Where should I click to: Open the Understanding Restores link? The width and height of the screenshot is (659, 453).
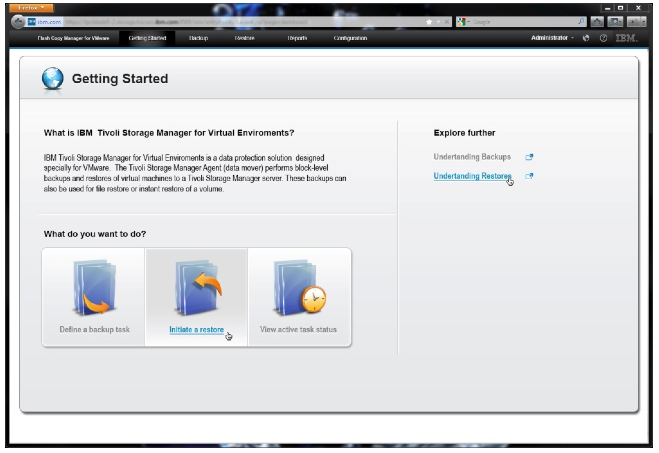[472, 176]
